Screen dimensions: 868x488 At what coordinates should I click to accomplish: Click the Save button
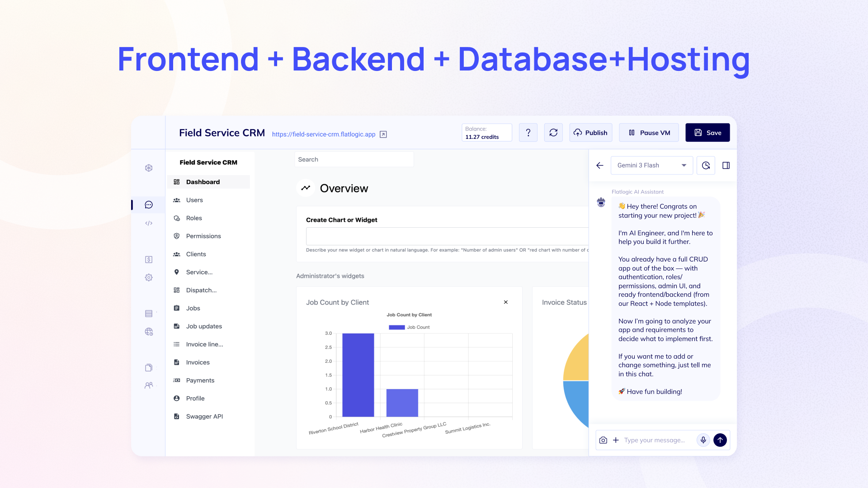pyautogui.click(x=708, y=133)
